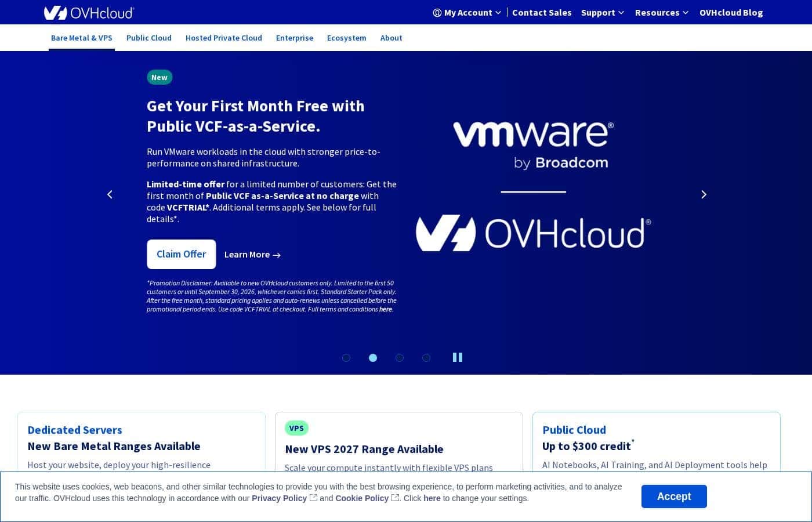Screen dimensions: 812x522
Task: Accept cookies with the Accept button
Action: 674,496
